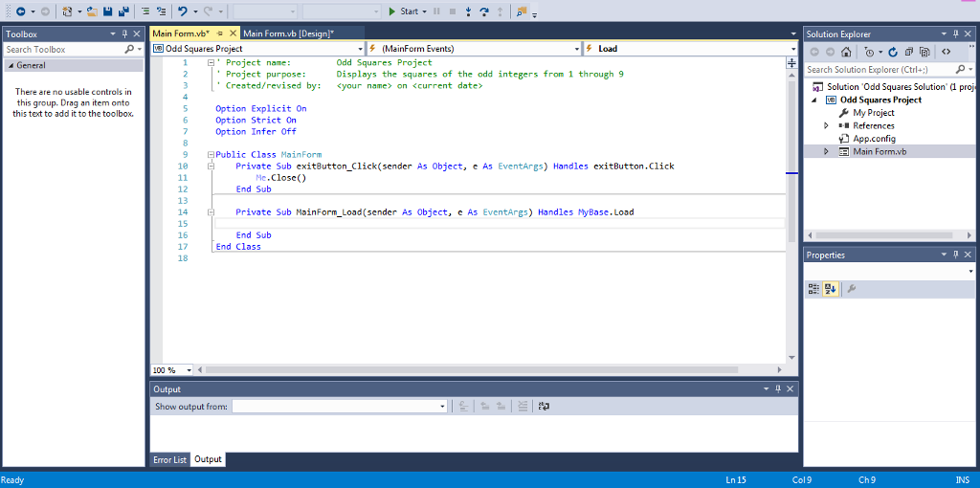Toggle word wrap in Output panel

click(545, 407)
